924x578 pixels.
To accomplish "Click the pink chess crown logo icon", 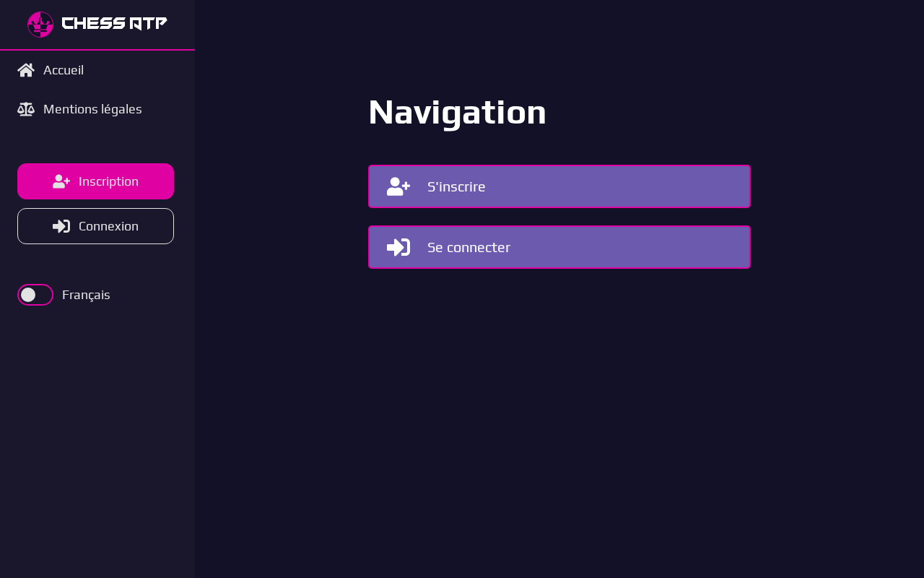I will [40, 25].
